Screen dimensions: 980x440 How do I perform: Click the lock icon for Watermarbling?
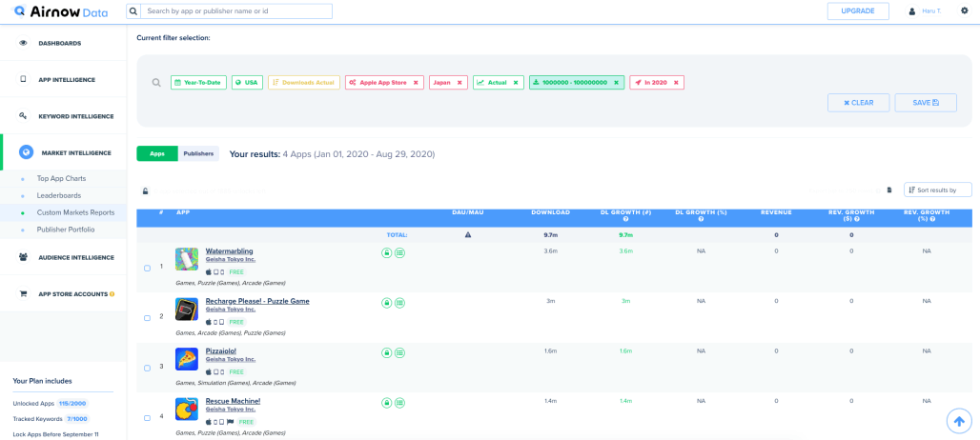pos(387,253)
